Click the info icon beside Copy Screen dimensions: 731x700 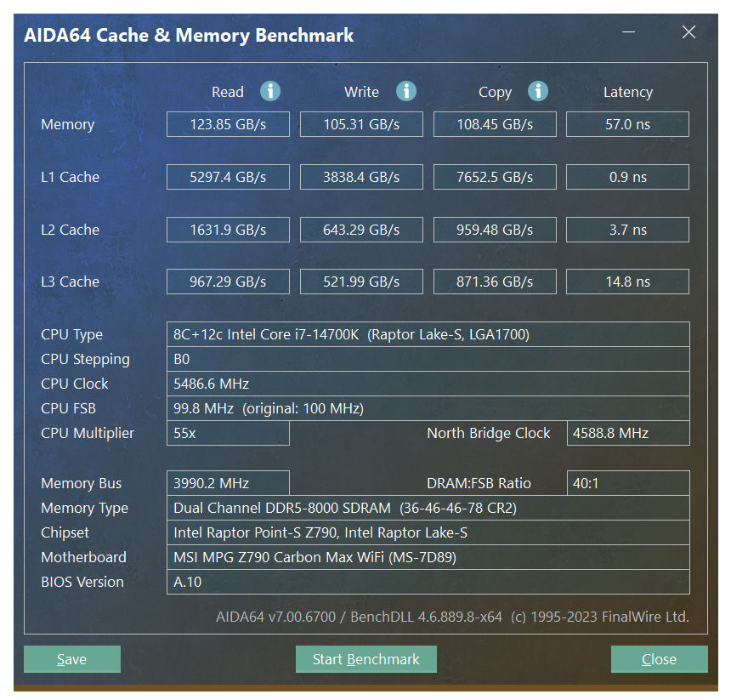point(537,91)
